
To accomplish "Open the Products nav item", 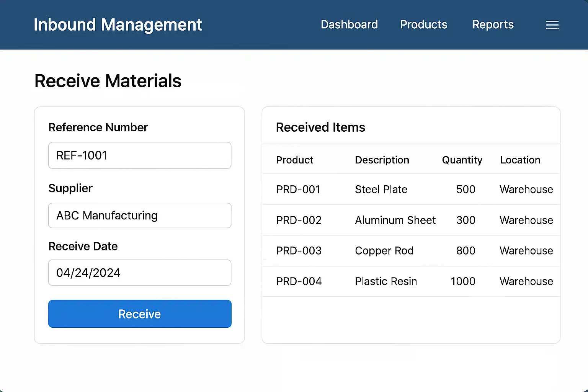I will tap(423, 24).
